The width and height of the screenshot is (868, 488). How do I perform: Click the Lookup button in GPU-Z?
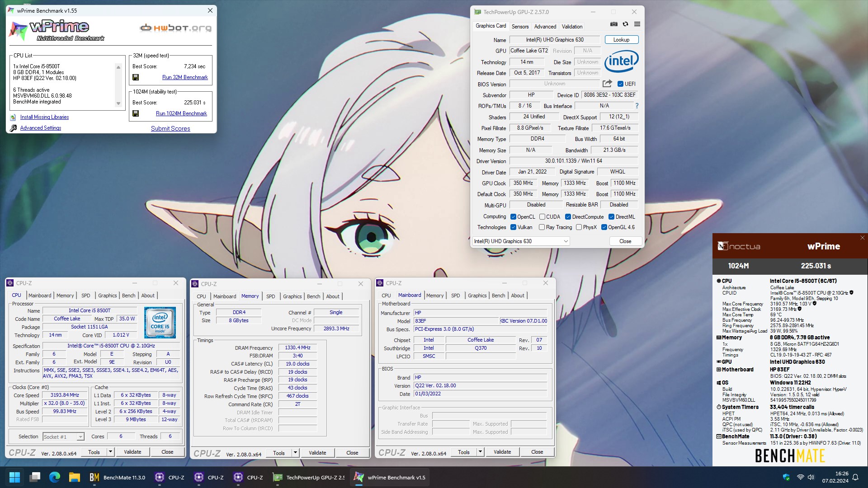(621, 40)
